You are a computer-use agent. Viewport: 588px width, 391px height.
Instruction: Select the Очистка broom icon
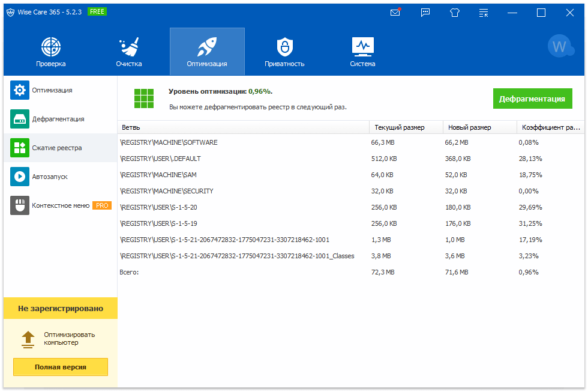[129, 43]
